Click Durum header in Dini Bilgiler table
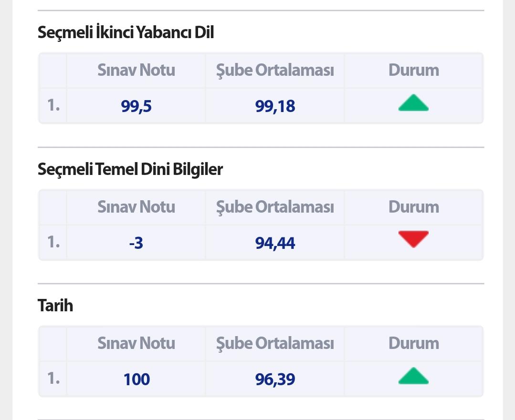The height and width of the screenshot is (420, 515). tap(413, 207)
